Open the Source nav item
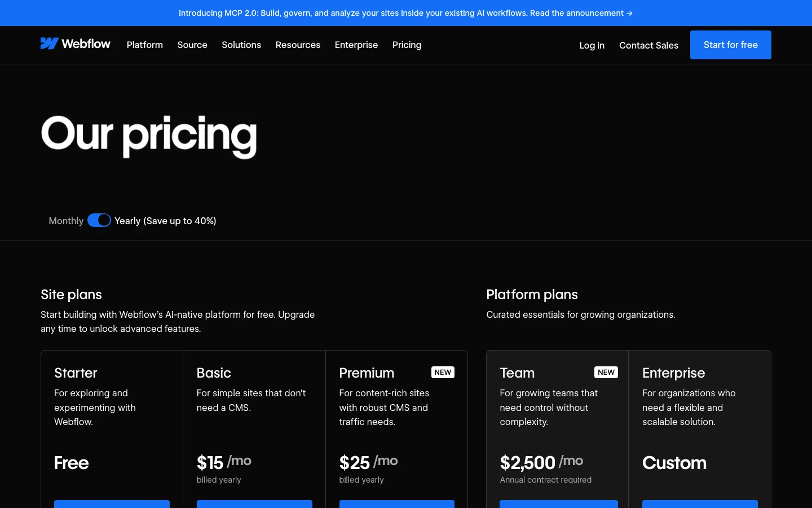812x508 pixels. tap(192, 45)
